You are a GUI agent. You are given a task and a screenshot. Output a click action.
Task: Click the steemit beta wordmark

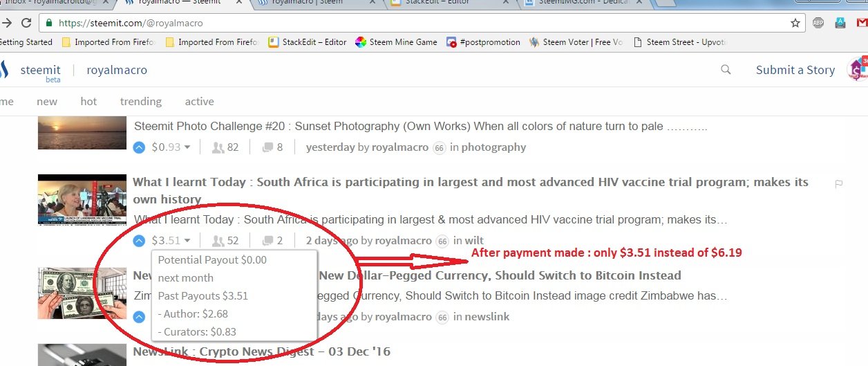coord(40,72)
